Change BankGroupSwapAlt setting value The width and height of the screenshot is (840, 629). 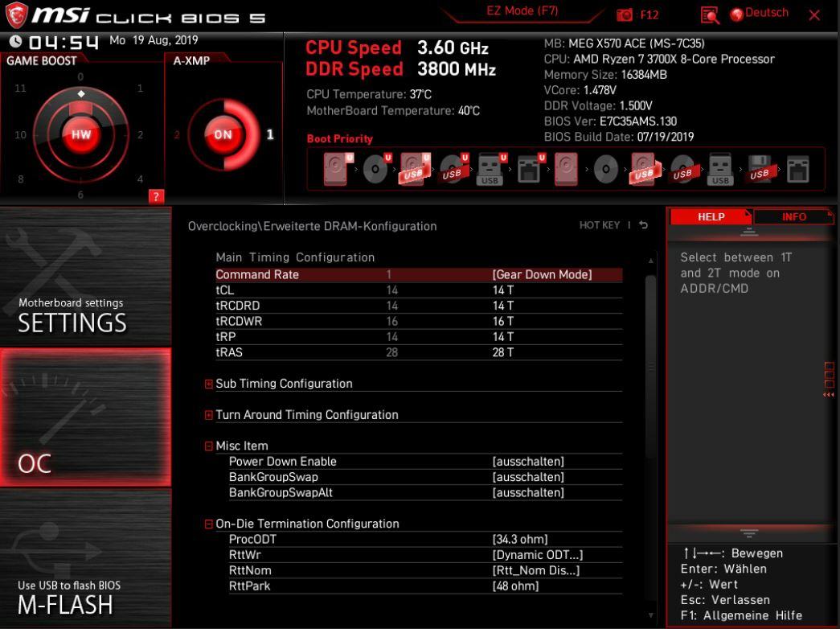pos(528,493)
